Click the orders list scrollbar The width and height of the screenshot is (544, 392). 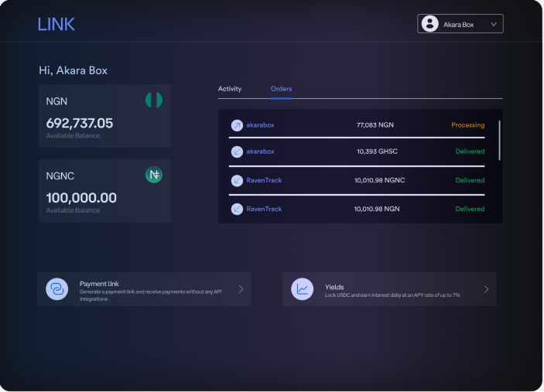click(499, 140)
